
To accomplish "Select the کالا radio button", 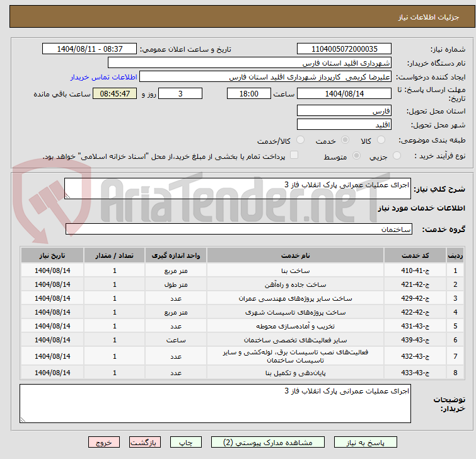I will [381, 140].
